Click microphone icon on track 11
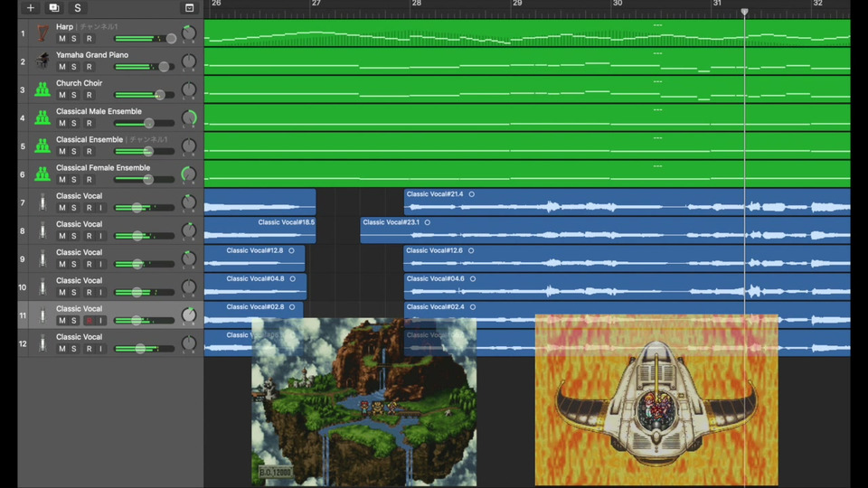The height and width of the screenshot is (488, 868). pyautogui.click(x=42, y=314)
